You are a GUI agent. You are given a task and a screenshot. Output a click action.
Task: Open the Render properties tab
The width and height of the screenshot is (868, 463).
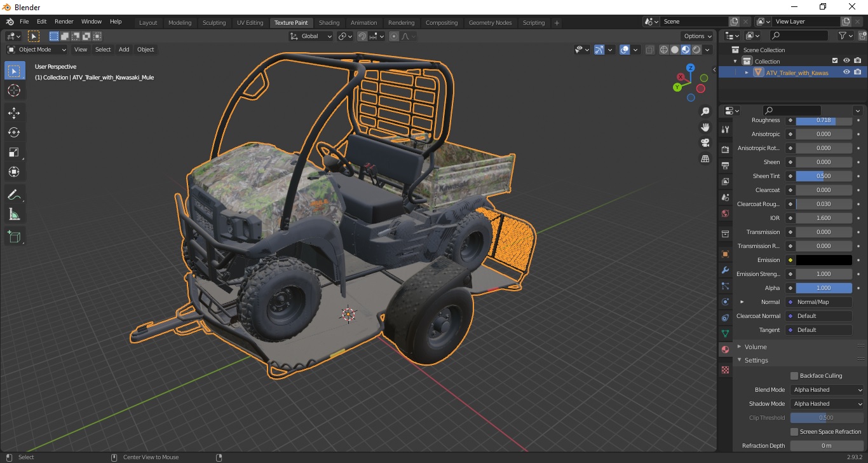coord(725,149)
